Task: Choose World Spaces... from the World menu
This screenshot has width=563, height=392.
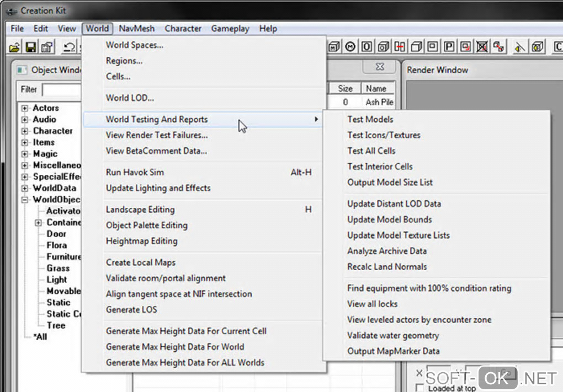Action: coord(204,45)
